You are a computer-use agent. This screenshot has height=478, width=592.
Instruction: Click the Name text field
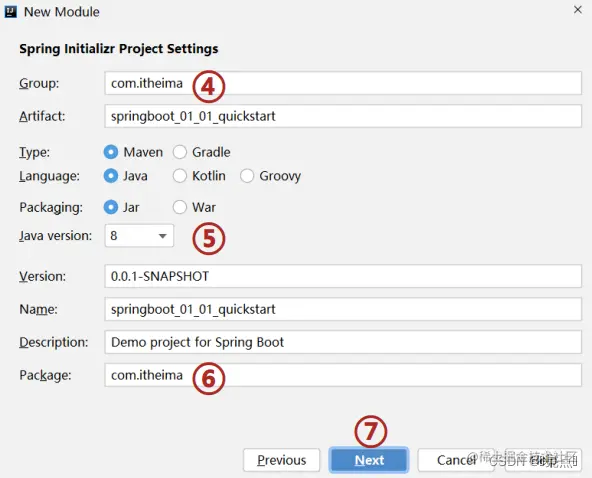point(343,309)
